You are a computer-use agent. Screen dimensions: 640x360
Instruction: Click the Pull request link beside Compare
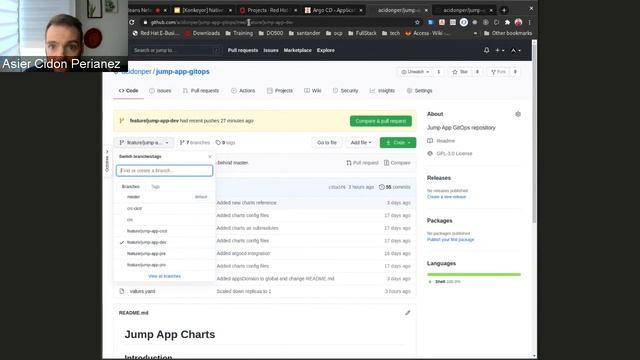point(362,162)
